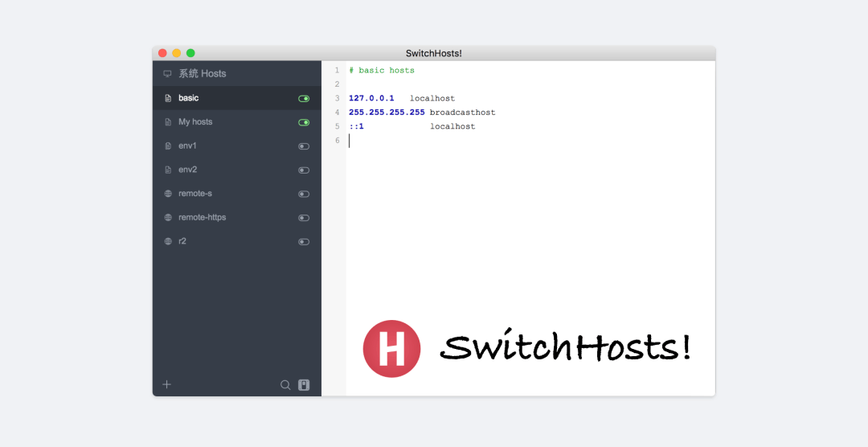Switch on the env2 toggle

(304, 170)
